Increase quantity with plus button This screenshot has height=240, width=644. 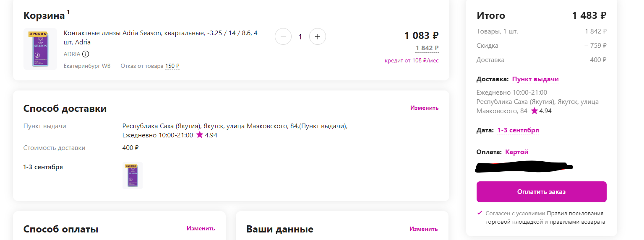coord(318,37)
